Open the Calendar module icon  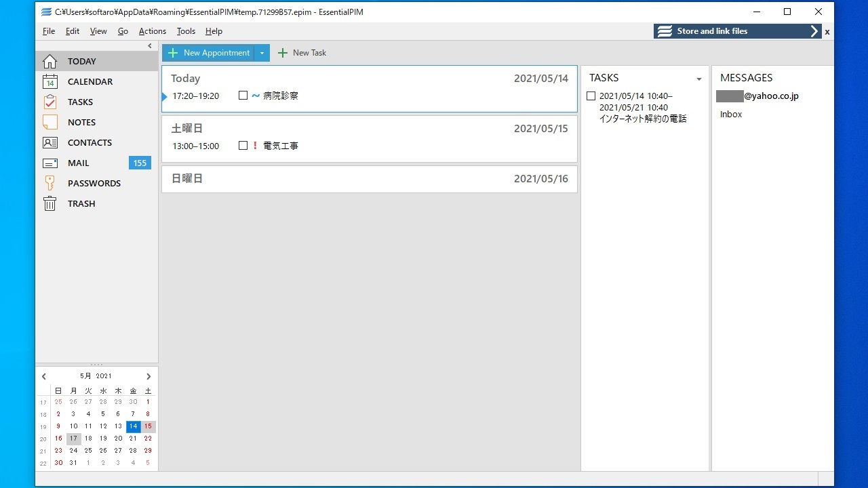(50, 81)
